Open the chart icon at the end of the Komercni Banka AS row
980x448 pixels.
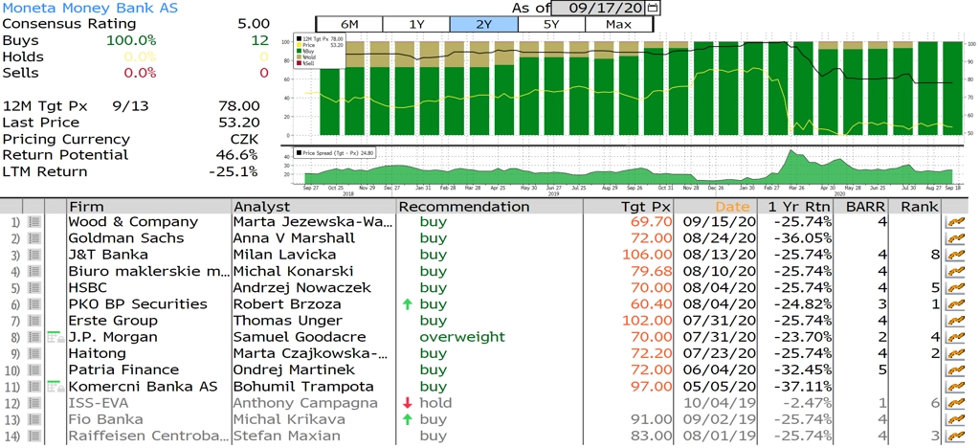pyautogui.click(x=955, y=386)
